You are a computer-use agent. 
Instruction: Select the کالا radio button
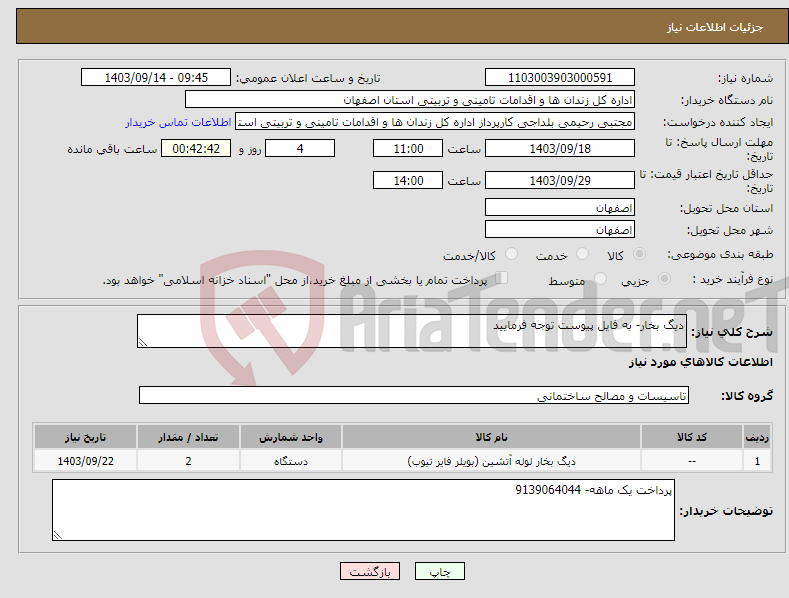pyautogui.click(x=639, y=254)
